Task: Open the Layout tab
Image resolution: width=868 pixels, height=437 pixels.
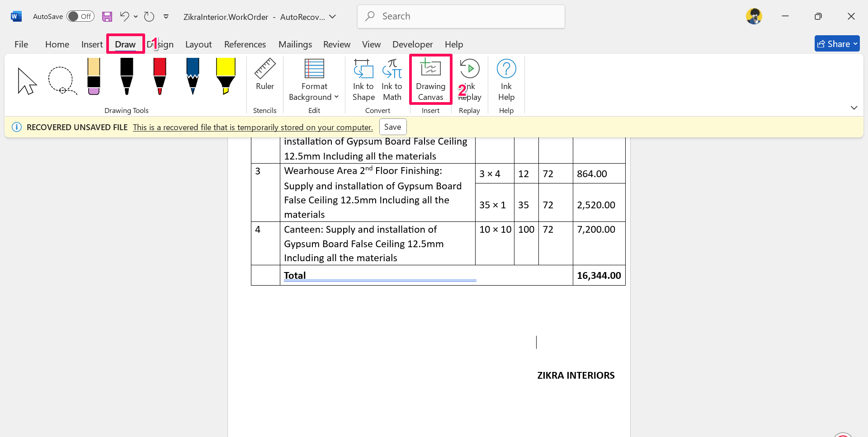Action: (198, 44)
